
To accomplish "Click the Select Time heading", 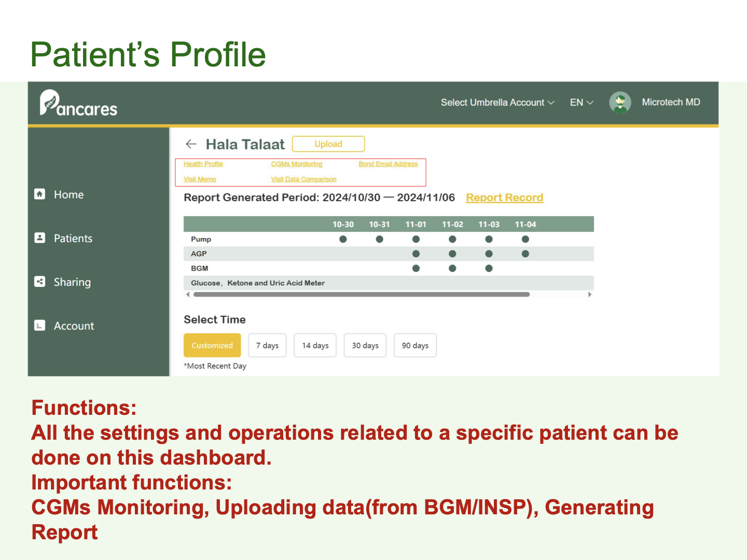I will [x=215, y=319].
